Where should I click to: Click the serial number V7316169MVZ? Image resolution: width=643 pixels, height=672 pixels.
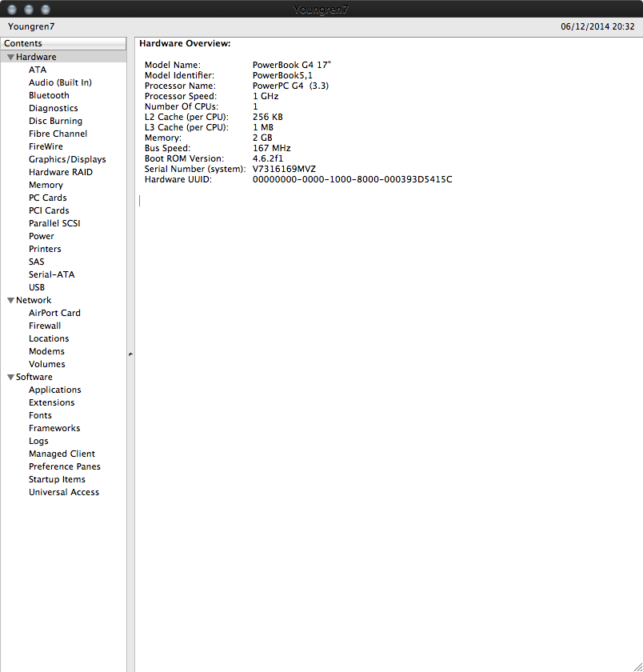click(284, 169)
